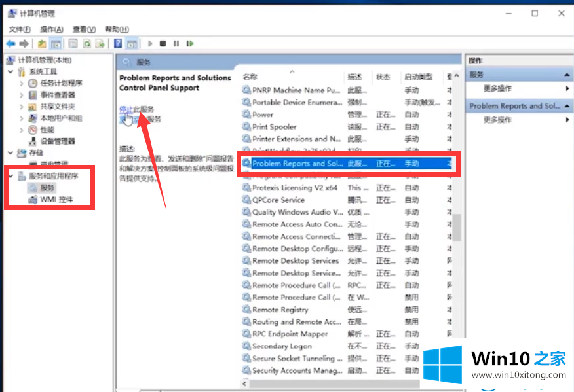Open the 查看(V) menu
Image resolution: width=574 pixels, height=392 pixels.
[x=84, y=29]
